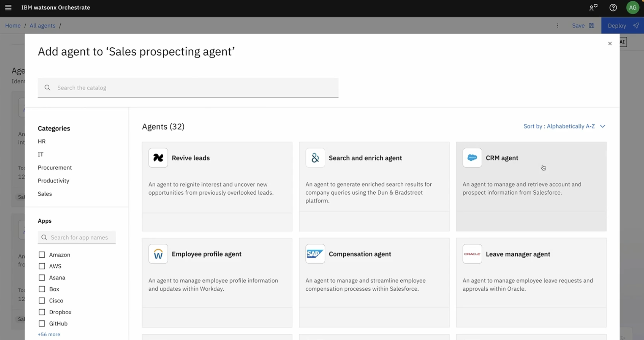Viewport: 644px width, 340px height.
Task: Check the Dropbox app checkbox
Action: (x=42, y=312)
